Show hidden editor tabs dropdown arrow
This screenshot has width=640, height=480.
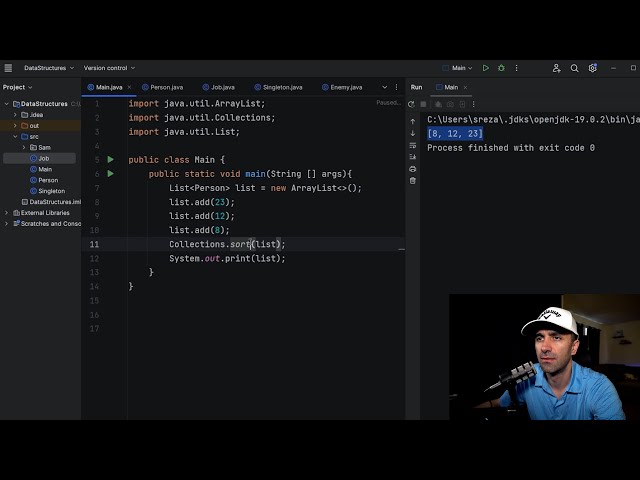(384, 87)
